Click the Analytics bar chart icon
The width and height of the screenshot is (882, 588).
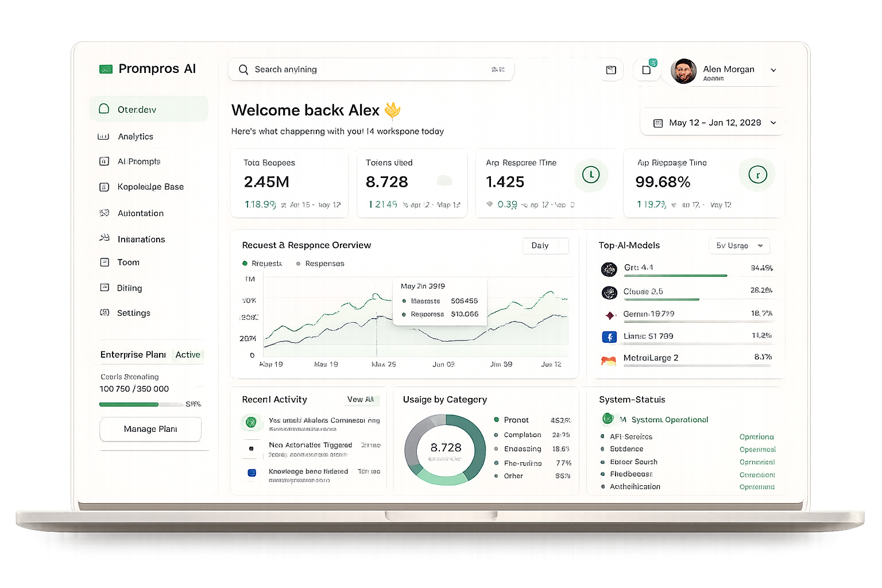[103, 137]
